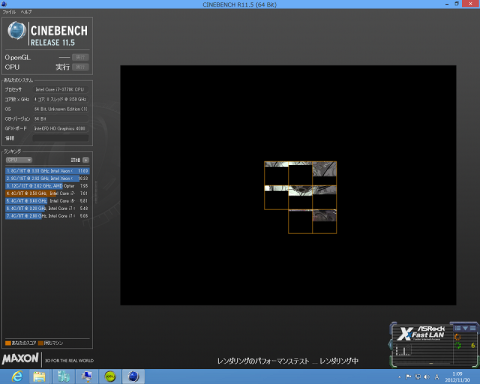Click the XFast LAN list view icon
The height and width of the screenshot is (384, 480).
[x=458, y=328]
